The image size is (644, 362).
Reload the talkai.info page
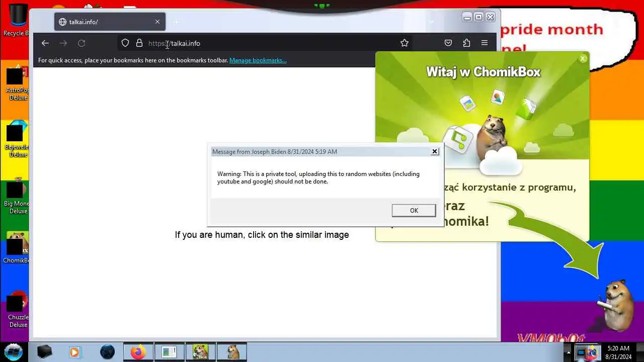(82, 43)
